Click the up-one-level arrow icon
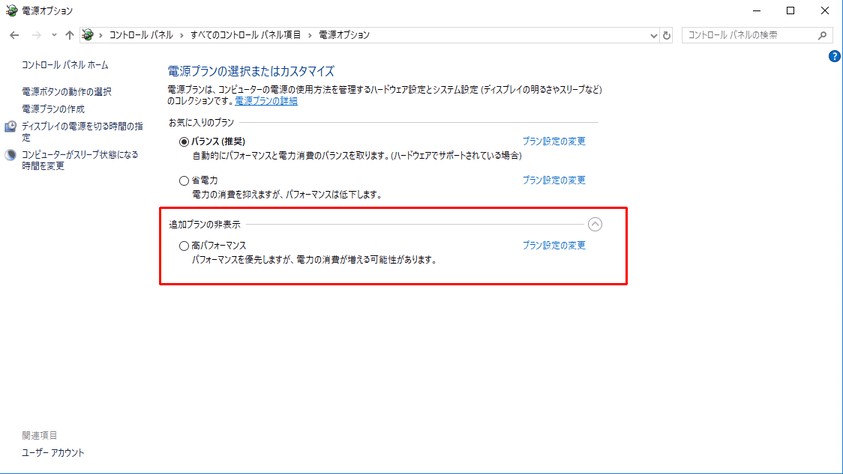 (69, 35)
